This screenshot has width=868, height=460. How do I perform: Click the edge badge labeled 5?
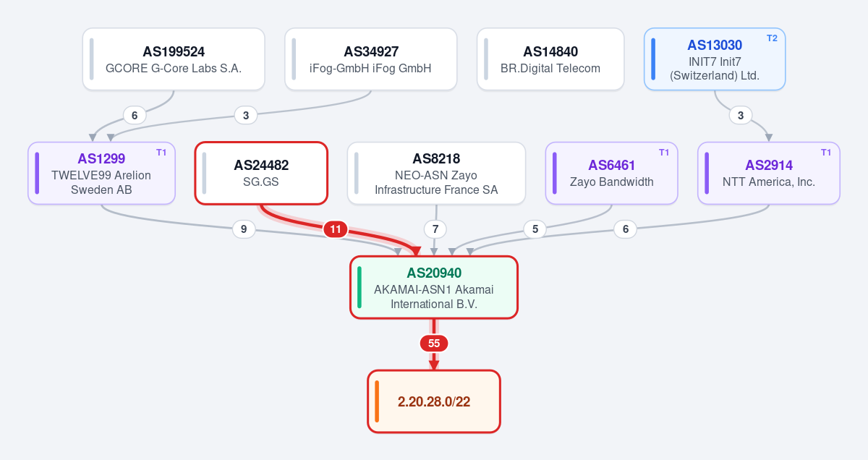coord(535,229)
